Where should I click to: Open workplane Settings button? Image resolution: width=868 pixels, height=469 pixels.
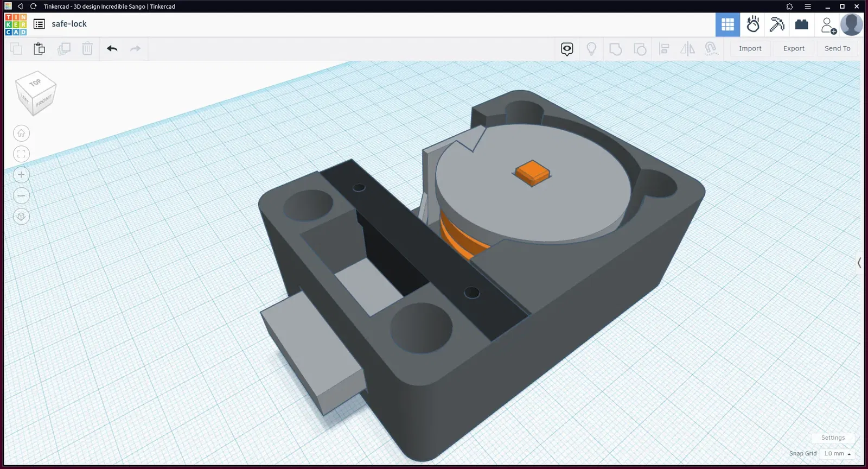pos(833,438)
